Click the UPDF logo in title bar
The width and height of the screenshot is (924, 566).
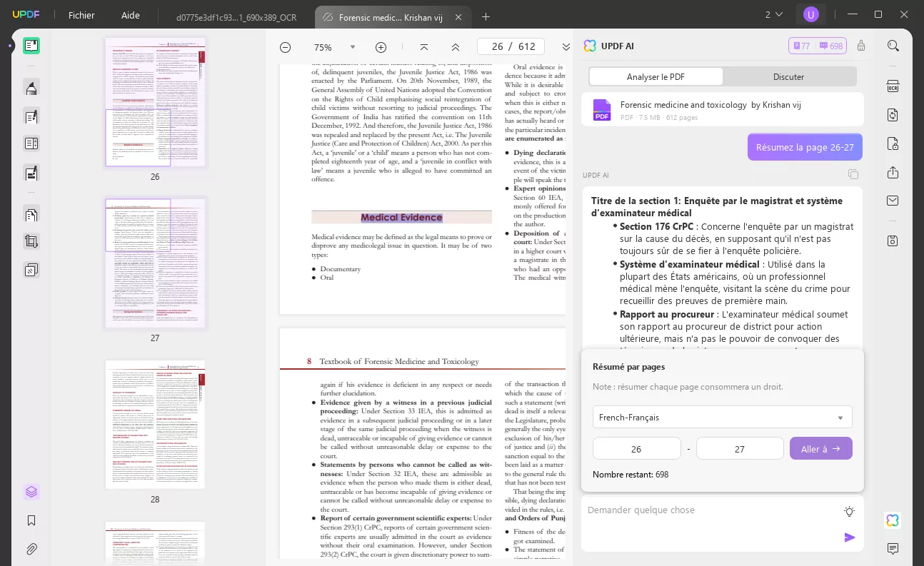25,15
